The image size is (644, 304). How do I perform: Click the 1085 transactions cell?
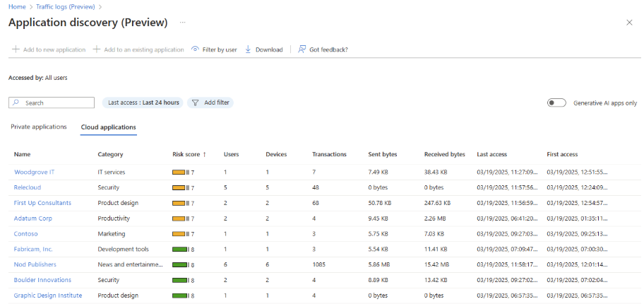[x=318, y=264]
